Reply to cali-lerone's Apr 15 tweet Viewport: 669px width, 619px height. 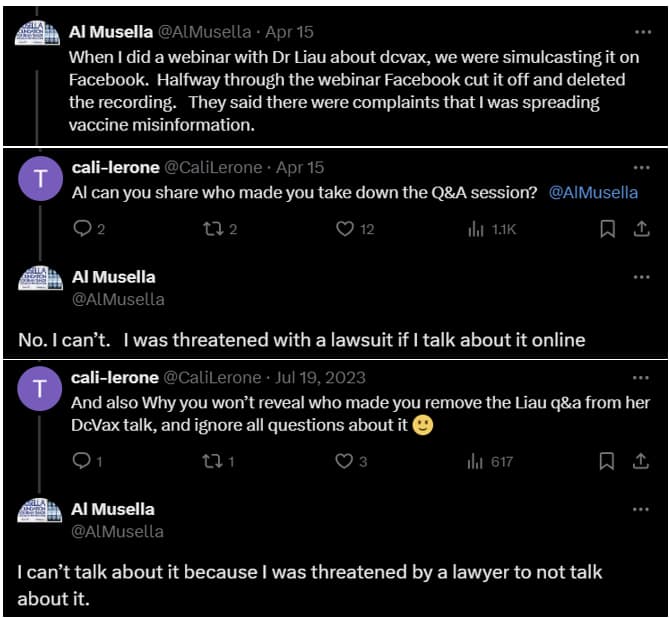[x=83, y=229]
